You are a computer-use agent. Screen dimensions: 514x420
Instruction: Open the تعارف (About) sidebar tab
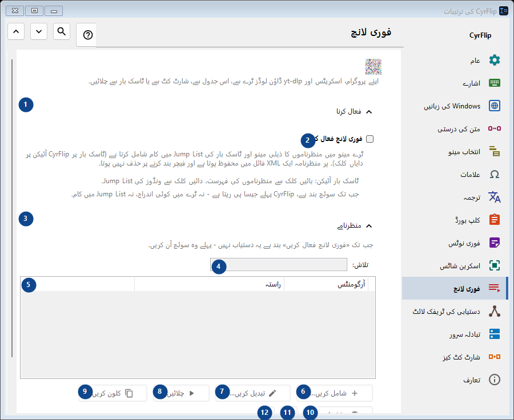click(455, 379)
